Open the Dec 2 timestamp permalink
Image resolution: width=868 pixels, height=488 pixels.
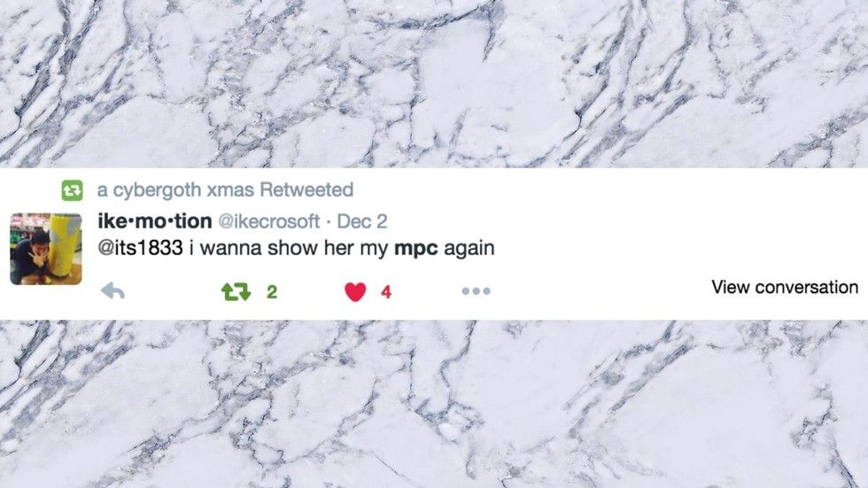(362, 221)
